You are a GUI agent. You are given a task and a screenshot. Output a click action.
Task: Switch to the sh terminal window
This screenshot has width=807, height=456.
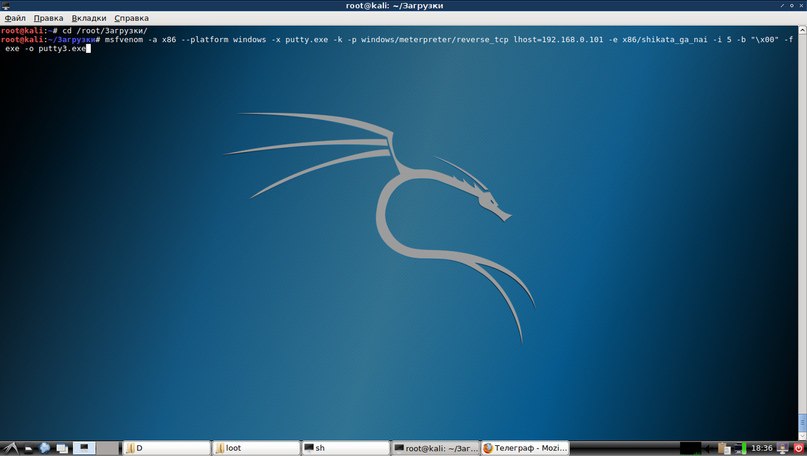tap(345, 448)
